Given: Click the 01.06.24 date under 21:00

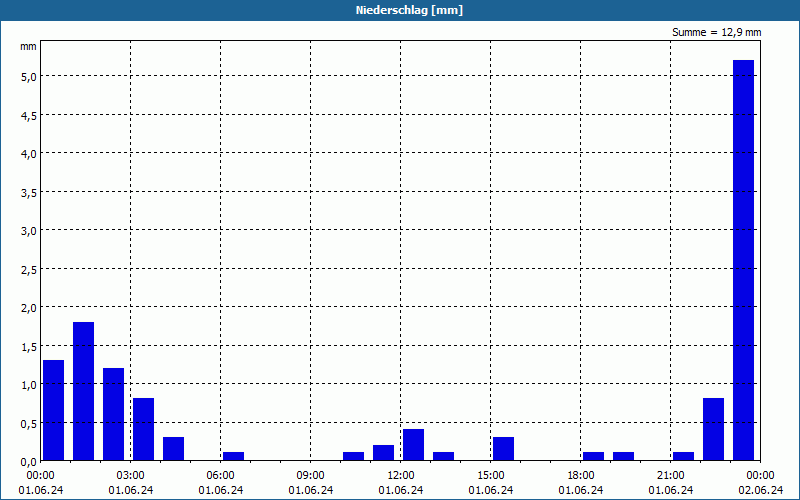Looking at the screenshot, I should coord(670,490).
